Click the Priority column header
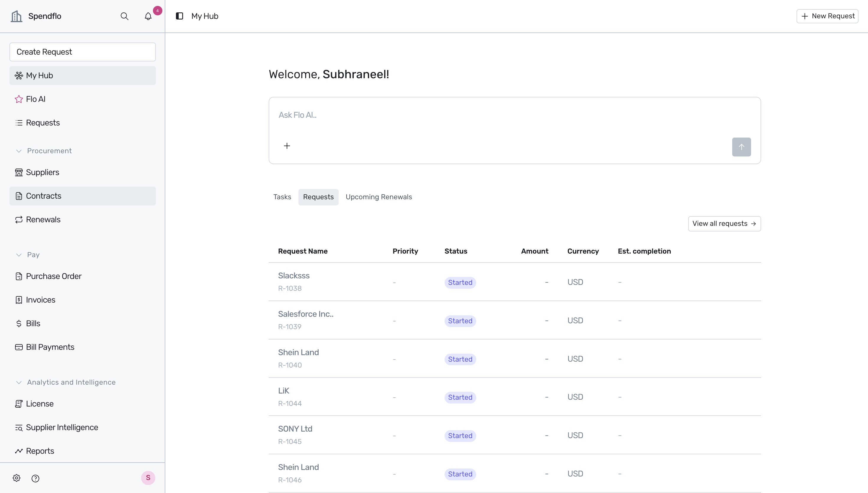 [405, 251]
